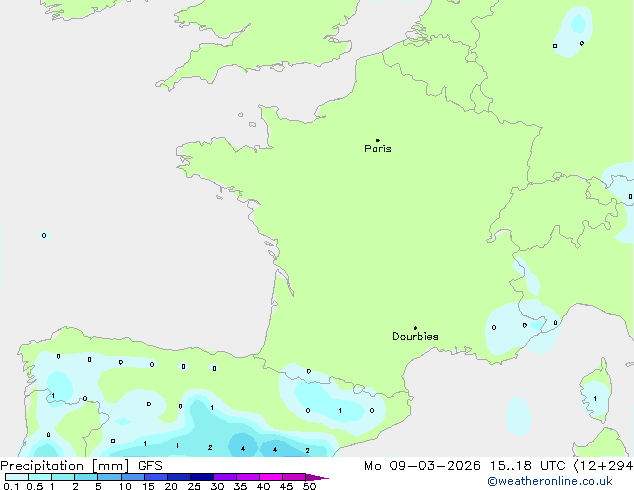This screenshot has width=634, height=490.
Task: Click the '(12+294' forecast run text
Action: pos(603,466)
